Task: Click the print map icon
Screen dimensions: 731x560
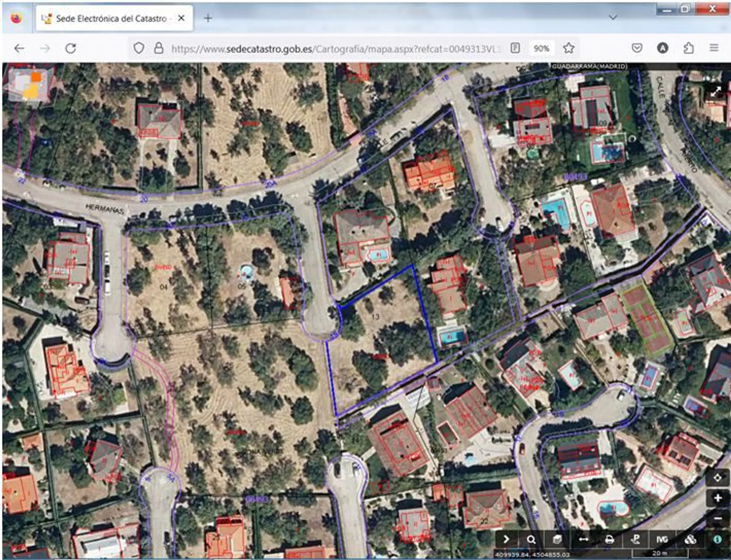Action: pyautogui.click(x=609, y=539)
